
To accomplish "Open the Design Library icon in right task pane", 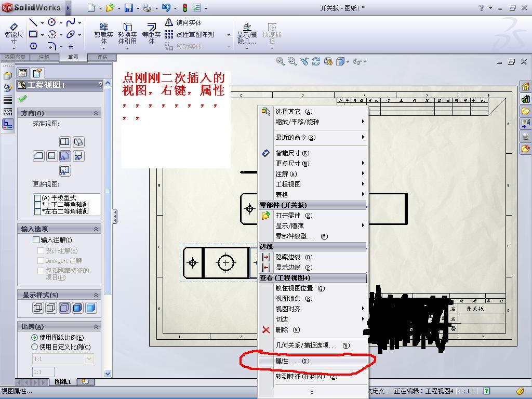I will tap(525, 99).
